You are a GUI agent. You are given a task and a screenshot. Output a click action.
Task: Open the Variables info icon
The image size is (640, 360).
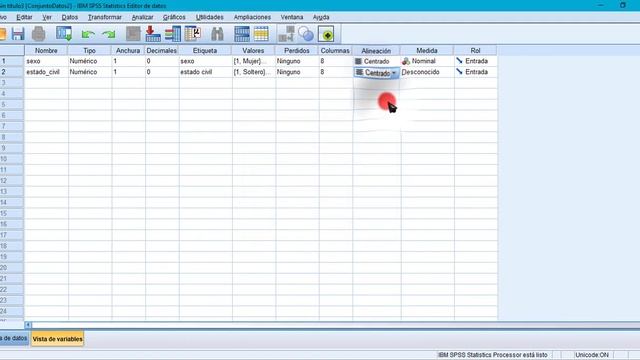click(x=173, y=34)
